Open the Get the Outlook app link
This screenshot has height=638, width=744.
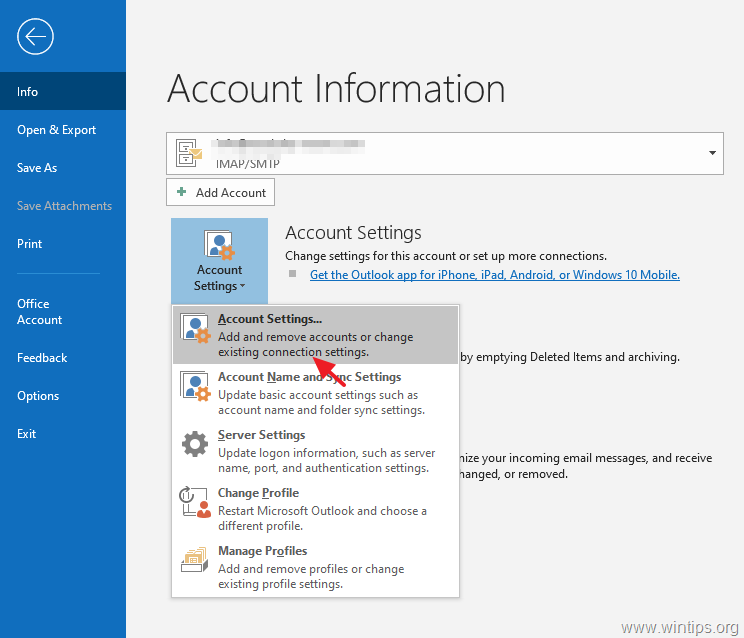tap(494, 275)
